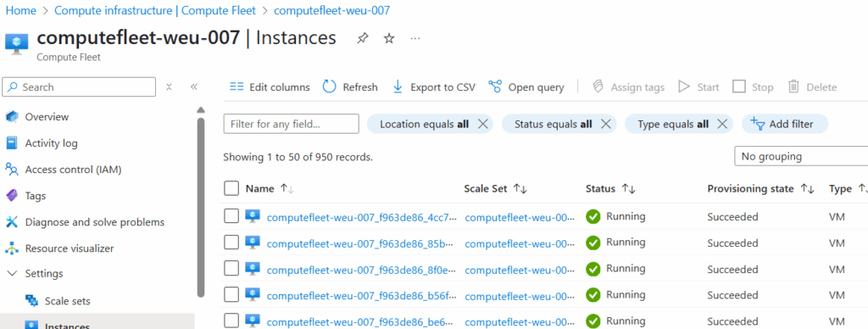This screenshot has width=868, height=329.
Task: Check the box for the instance ending in 4cc7
Action: [231, 216]
